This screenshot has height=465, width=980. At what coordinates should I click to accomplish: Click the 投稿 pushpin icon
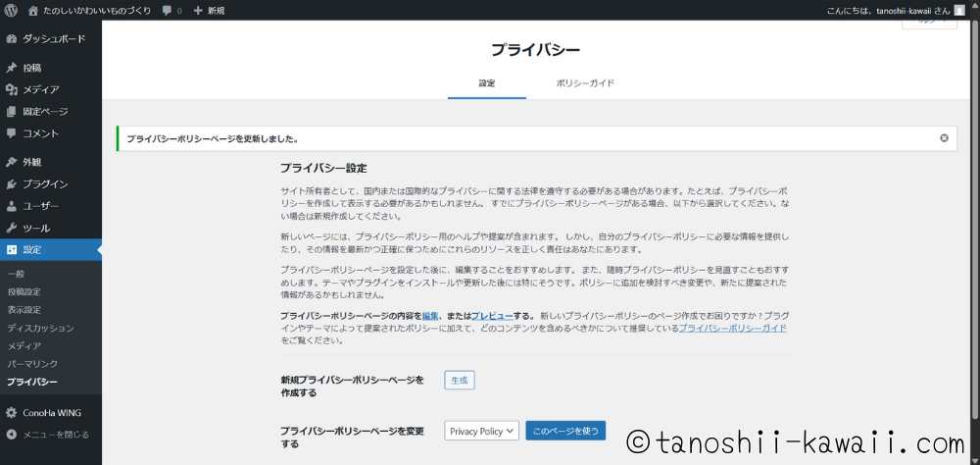[x=11, y=68]
